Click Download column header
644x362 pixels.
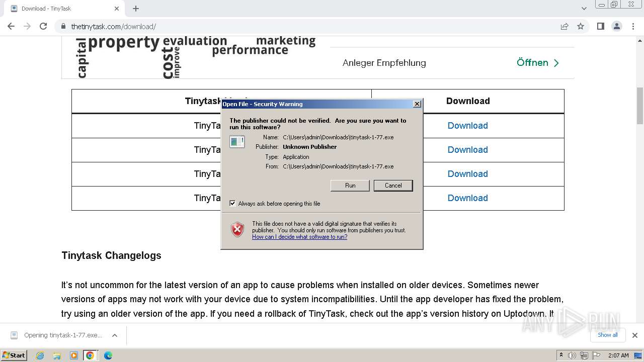click(468, 101)
